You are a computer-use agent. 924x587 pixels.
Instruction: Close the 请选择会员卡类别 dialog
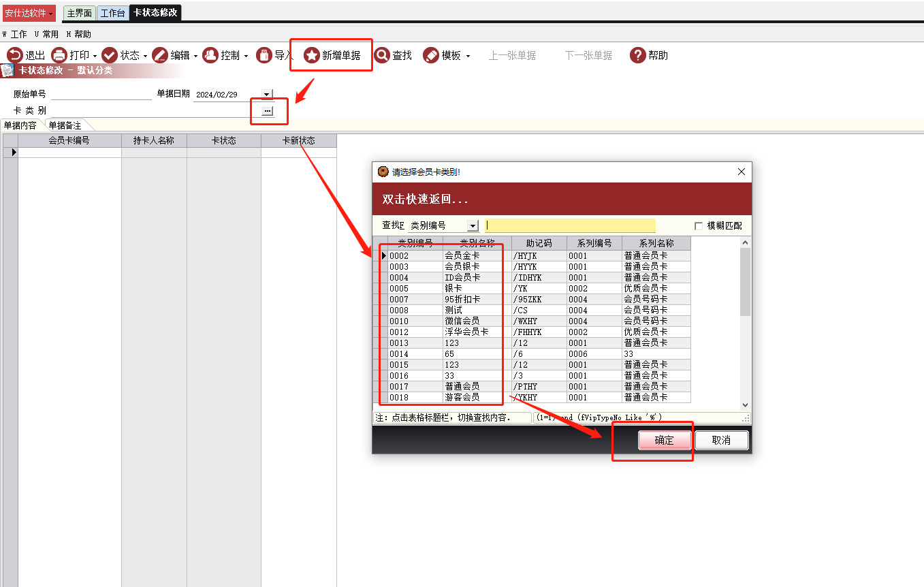742,172
